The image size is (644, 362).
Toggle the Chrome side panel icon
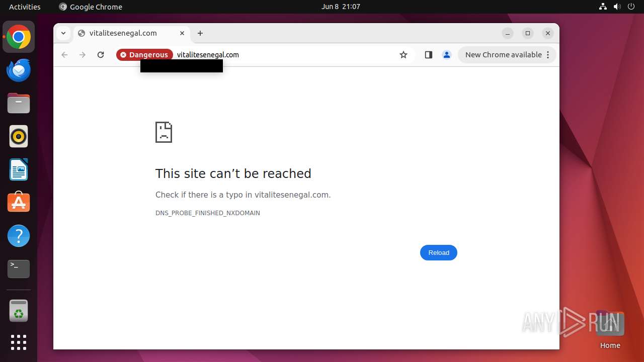[429, 55]
